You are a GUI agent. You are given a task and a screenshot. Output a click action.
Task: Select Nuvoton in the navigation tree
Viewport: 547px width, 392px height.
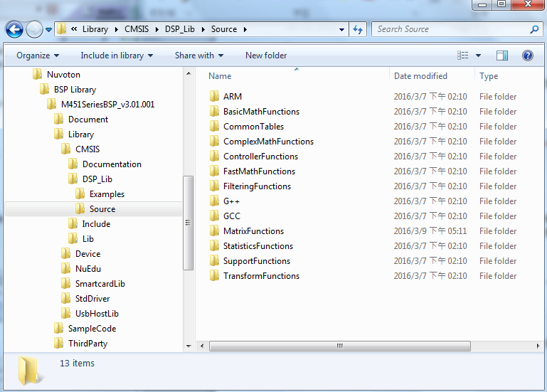(63, 75)
